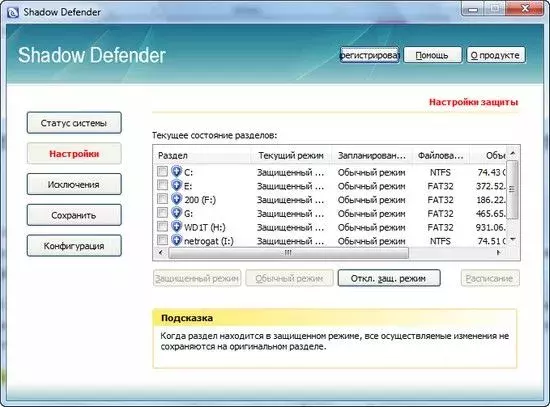Click the 465.65 size value
This screenshot has width=550, height=407.
(x=491, y=214)
